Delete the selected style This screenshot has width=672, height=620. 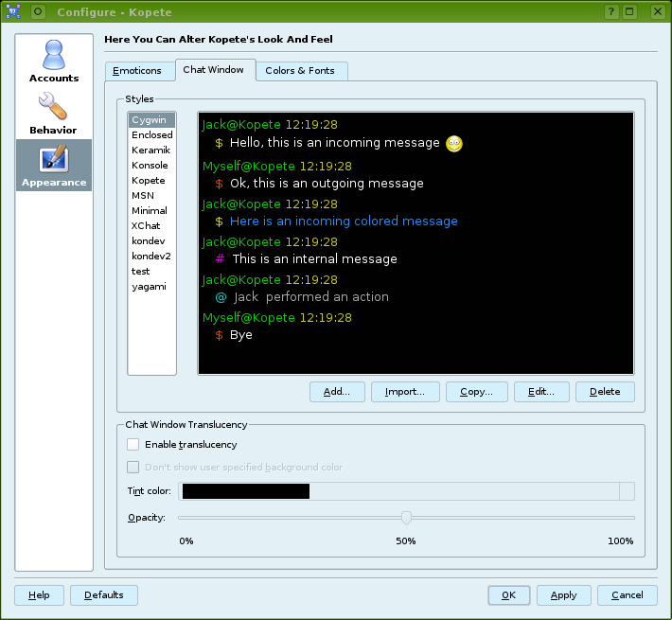click(x=605, y=392)
